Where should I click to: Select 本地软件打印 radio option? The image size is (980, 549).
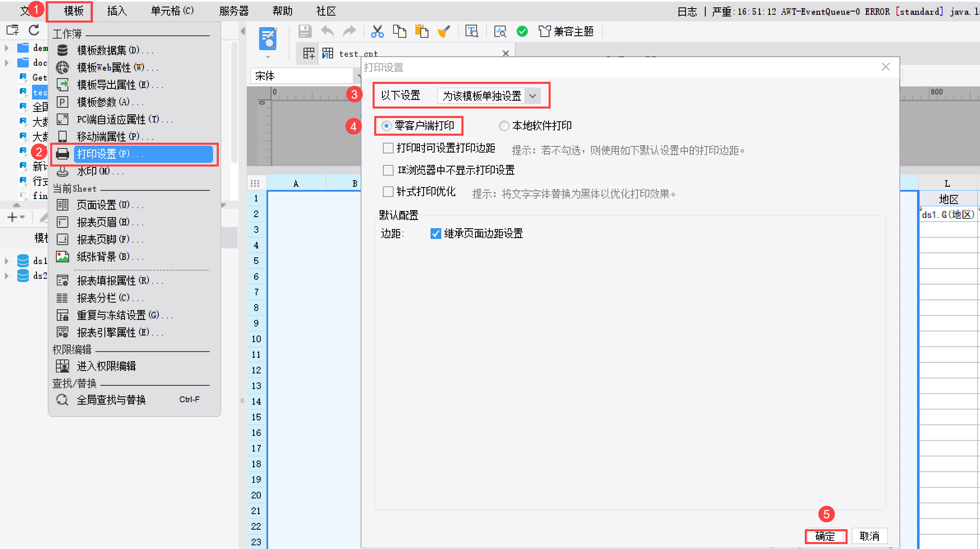coord(504,126)
